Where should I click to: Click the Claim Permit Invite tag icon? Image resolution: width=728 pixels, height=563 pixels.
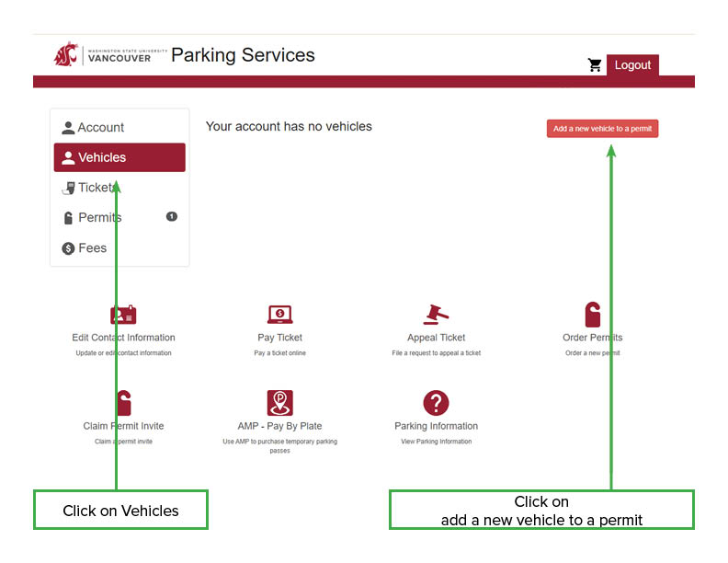tap(124, 403)
